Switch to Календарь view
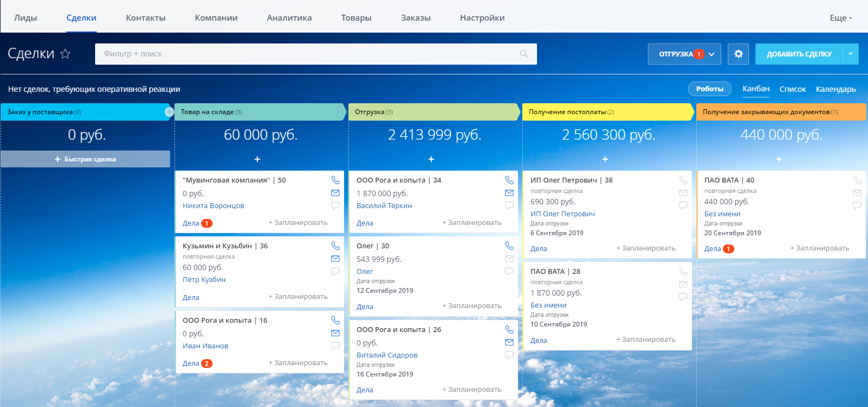This screenshot has width=868, height=407. (835, 89)
